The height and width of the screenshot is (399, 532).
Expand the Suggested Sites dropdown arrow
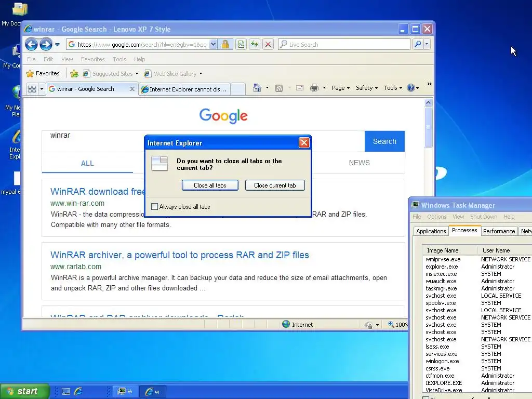point(137,74)
